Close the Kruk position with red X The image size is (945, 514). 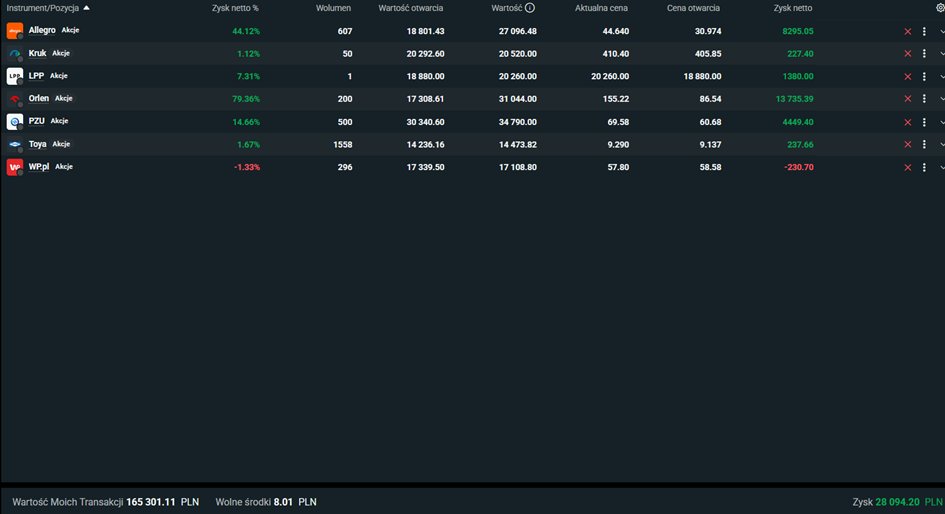tap(908, 54)
